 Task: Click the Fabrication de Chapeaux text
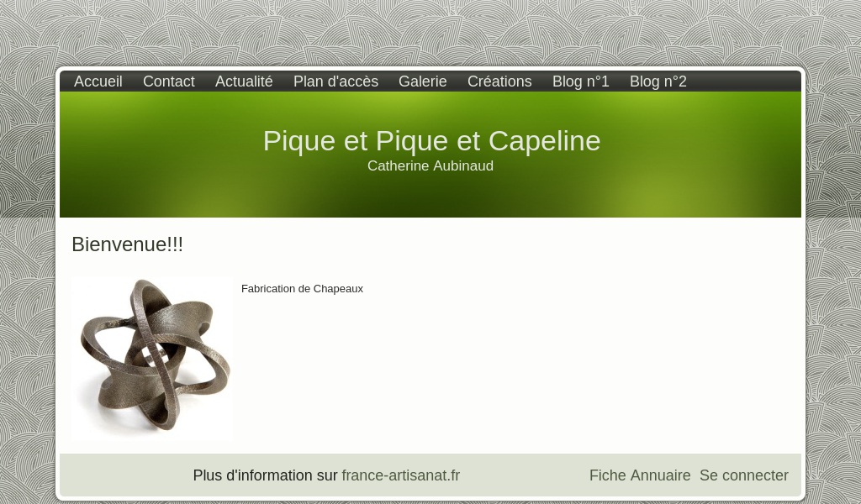pyautogui.click(x=302, y=288)
